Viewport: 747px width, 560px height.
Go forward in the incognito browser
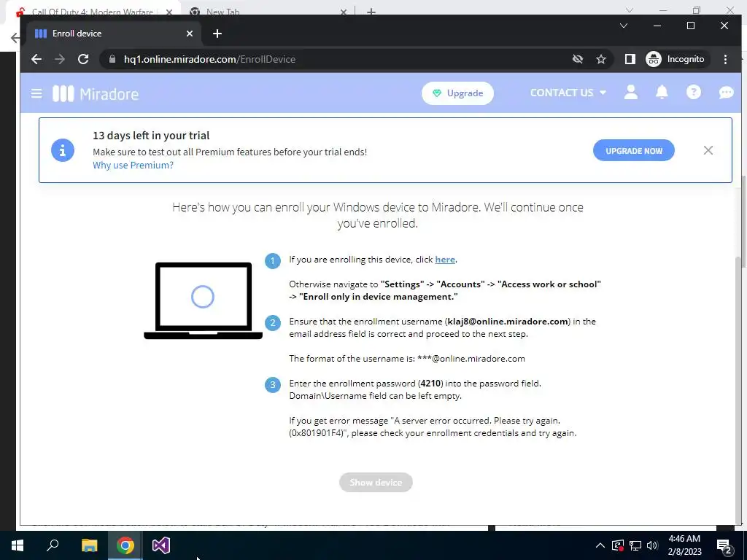60,59
